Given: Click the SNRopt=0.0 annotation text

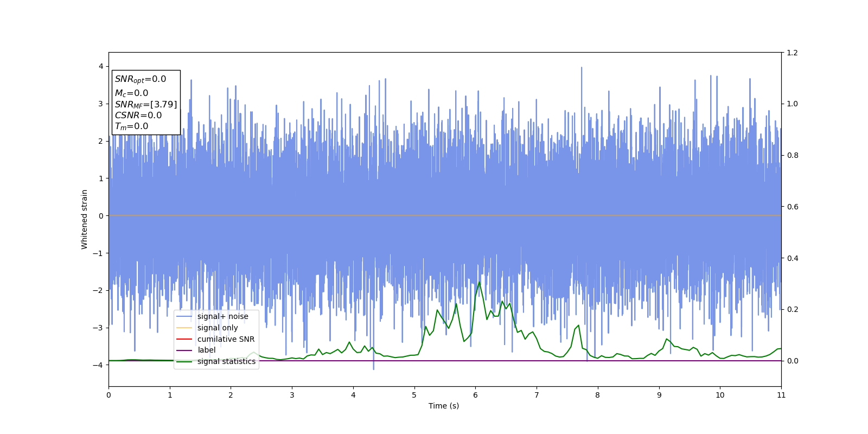Looking at the screenshot, I should click(x=141, y=79).
